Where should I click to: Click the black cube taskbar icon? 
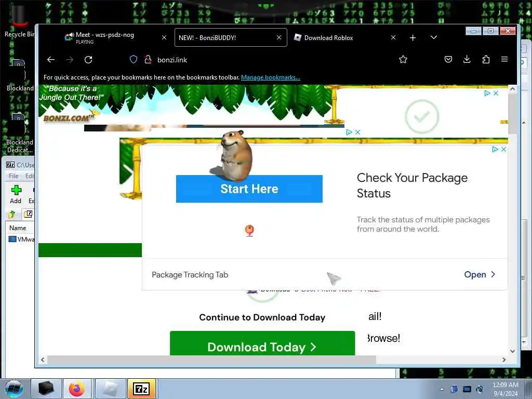pos(46,389)
